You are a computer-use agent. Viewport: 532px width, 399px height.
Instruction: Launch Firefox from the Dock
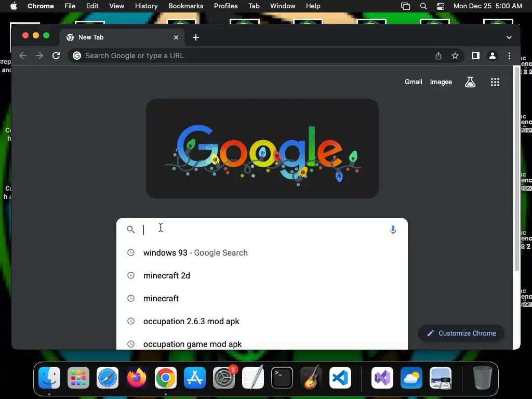coord(137,378)
